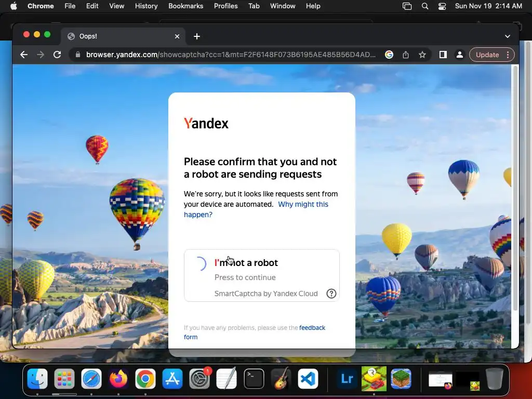Open the Bookmarks menu
Screen dimensions: 532x399
(x=186, y=6)
